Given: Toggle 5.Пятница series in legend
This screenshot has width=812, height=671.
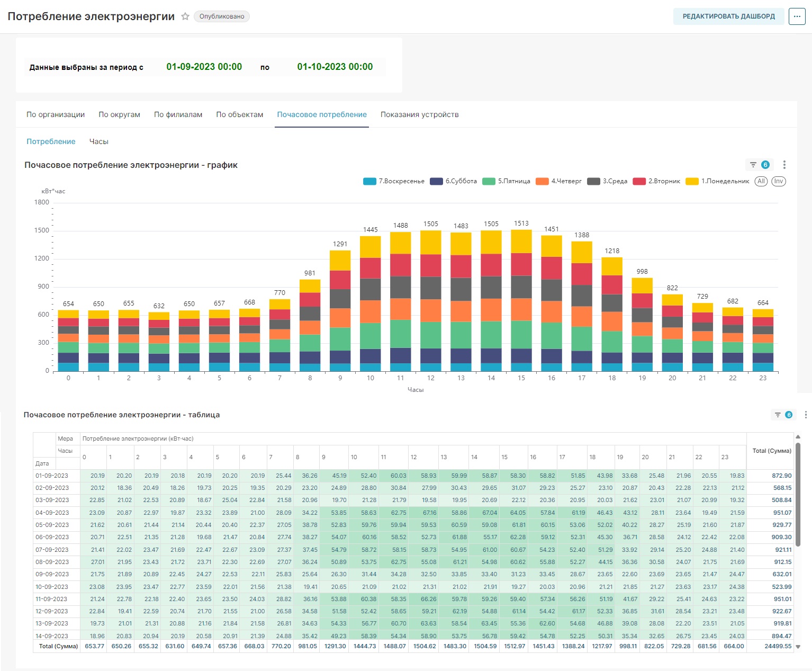Looking at the screenshot, I should (x=507, y=181).
